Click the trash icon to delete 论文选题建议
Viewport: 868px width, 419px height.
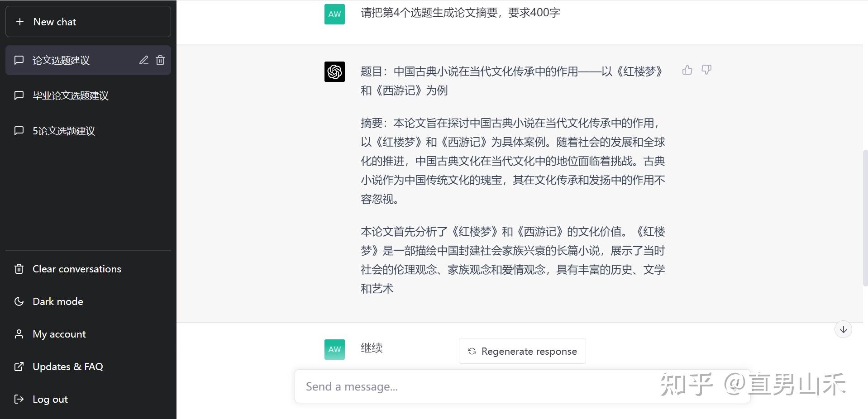point(160,60)
